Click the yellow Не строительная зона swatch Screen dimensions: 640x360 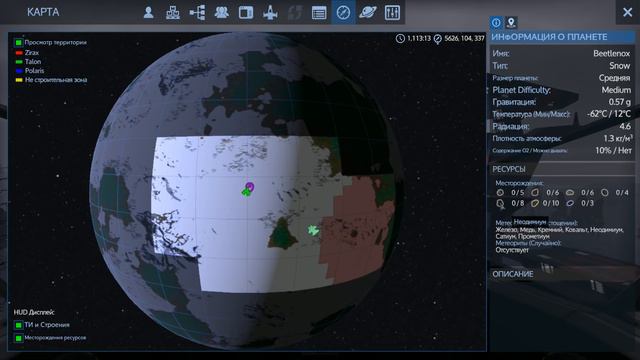click(19, 80)
